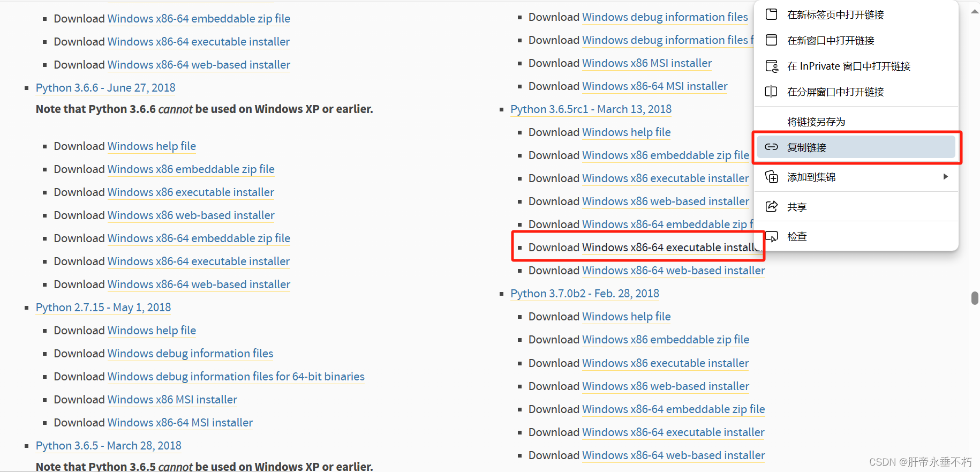Open the Python 3.6.6 - June 27, 2018 link
The image size is (980, 472).
(105, 88)
